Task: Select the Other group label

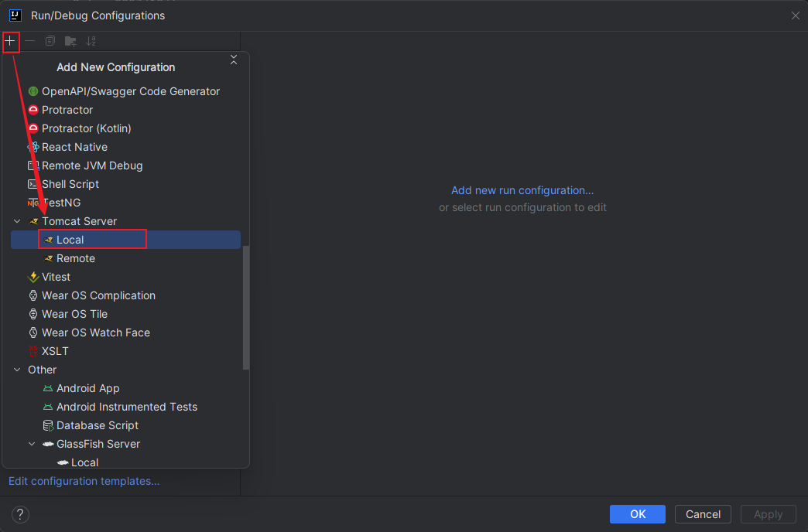Action: point(43,370)
